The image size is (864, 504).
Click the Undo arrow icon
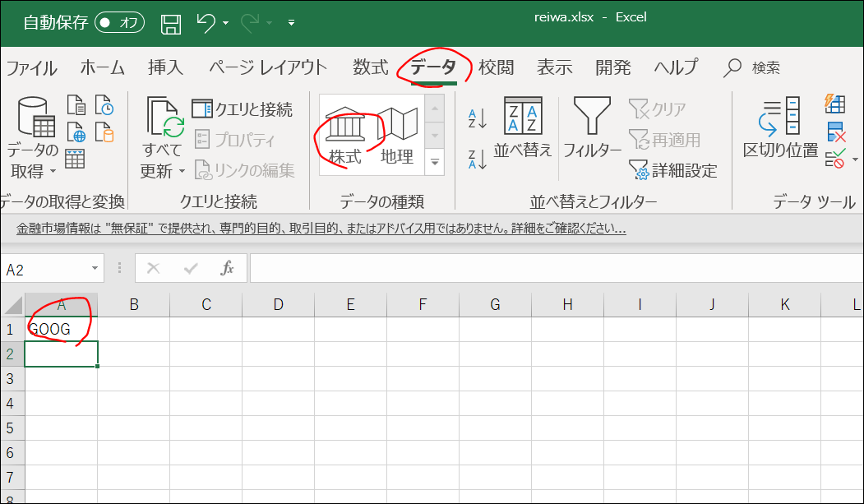pos(206,23)
